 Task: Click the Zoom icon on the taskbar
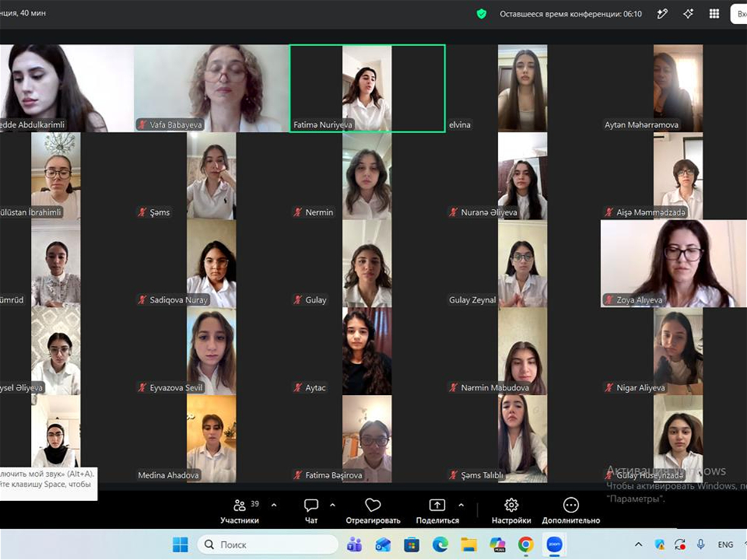coord(554,544)
